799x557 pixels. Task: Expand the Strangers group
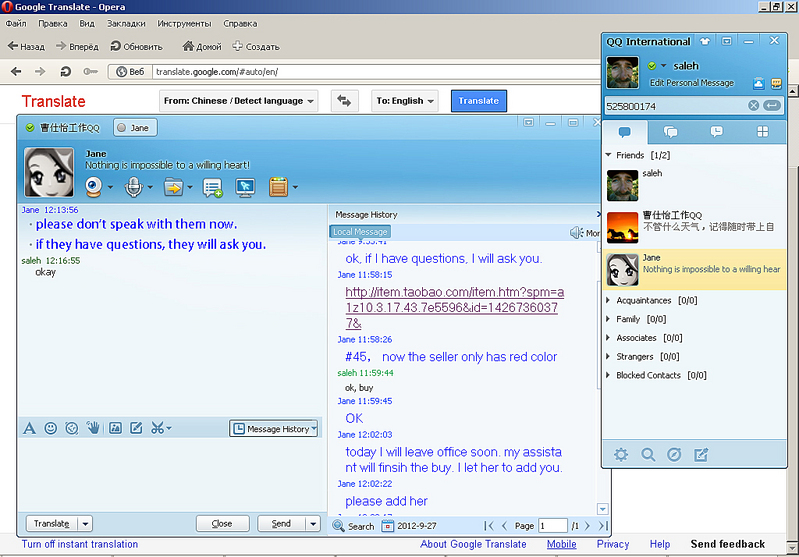point(608,356)
